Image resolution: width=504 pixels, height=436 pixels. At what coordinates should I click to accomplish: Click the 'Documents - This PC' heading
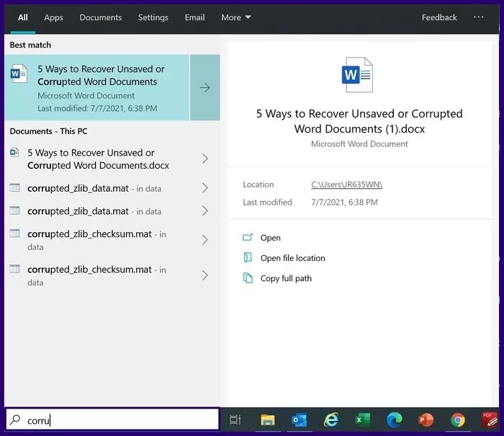tap(48, 131)
